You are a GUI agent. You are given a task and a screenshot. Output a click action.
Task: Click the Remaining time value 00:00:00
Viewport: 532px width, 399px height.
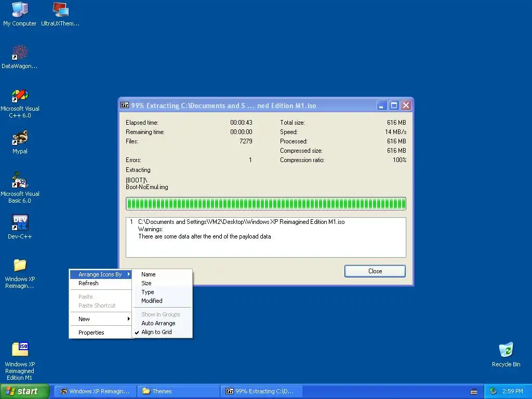(241, 131)
